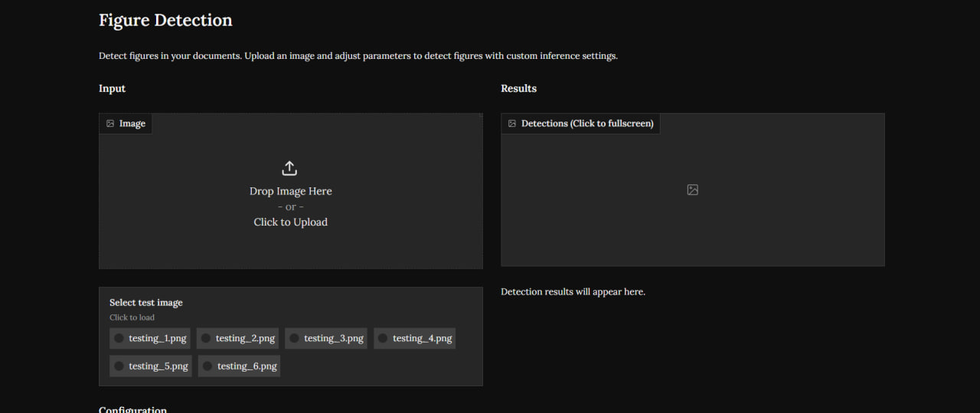Pick the testing_5.png test image
Screen dimensions: 980x413
[x=151, y=366]
